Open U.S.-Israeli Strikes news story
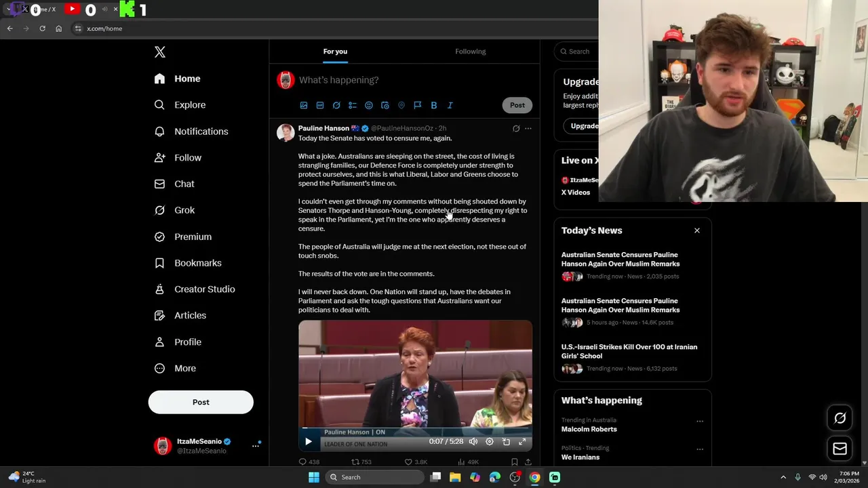The height and width of the screenshot is (488, 868). point(633,357)
